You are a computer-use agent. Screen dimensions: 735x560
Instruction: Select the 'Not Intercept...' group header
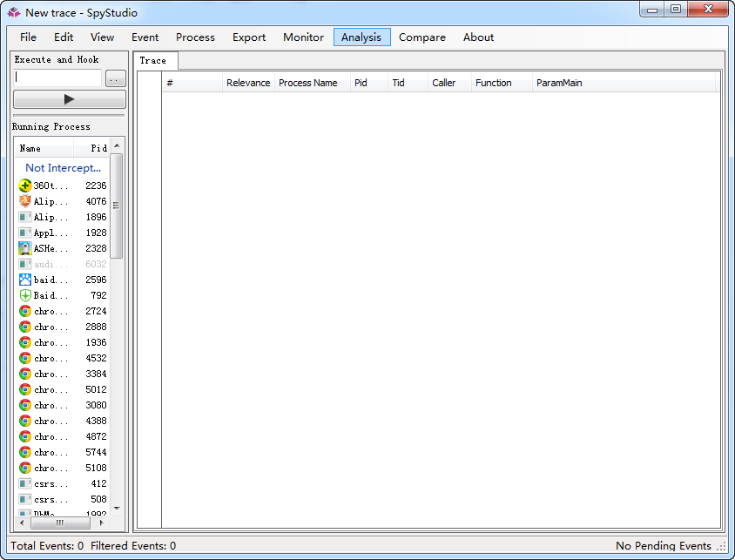63,168
